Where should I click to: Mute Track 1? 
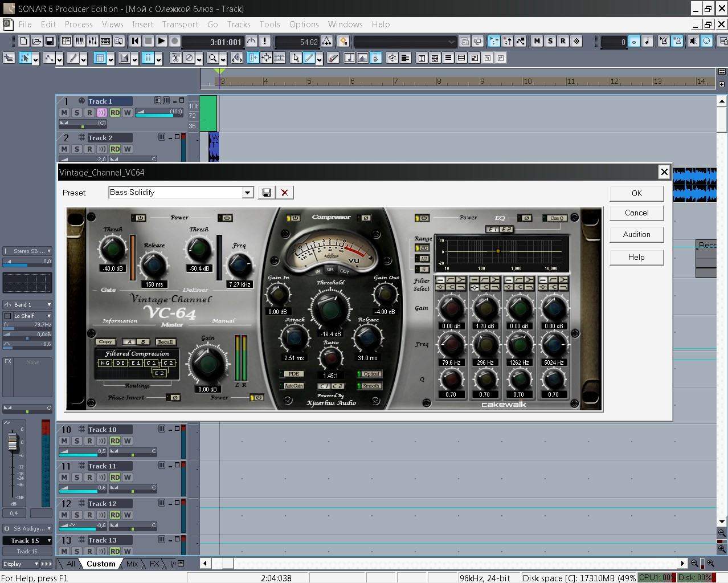(x=64, y=113)
